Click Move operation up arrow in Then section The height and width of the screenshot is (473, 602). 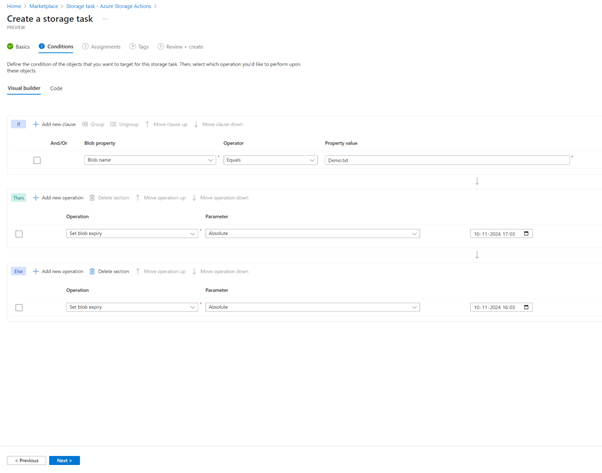point(138,198)
